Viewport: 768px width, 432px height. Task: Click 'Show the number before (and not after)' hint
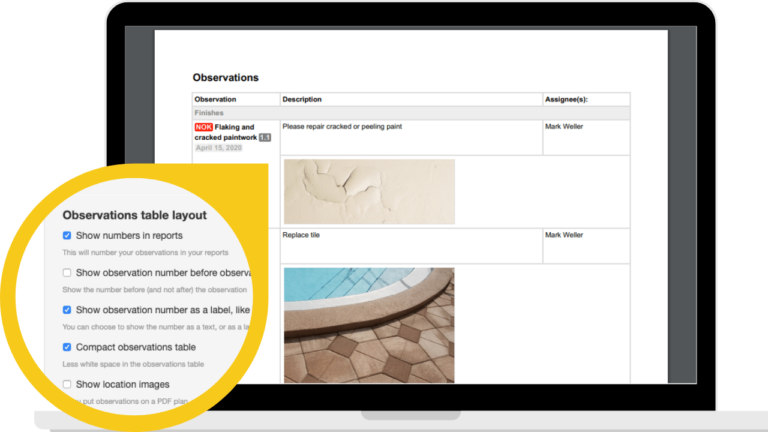[154, 290]
